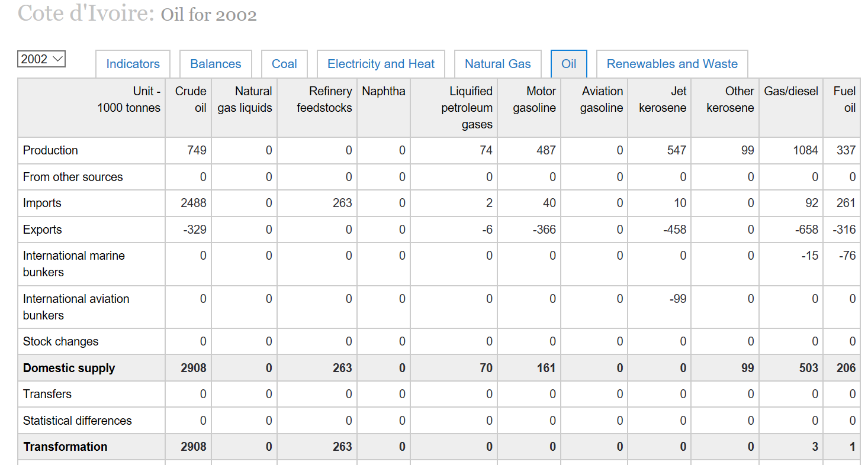The image size is (868, 465).
Task: Select the Coal tab
Action: click(x=284, y=64)
